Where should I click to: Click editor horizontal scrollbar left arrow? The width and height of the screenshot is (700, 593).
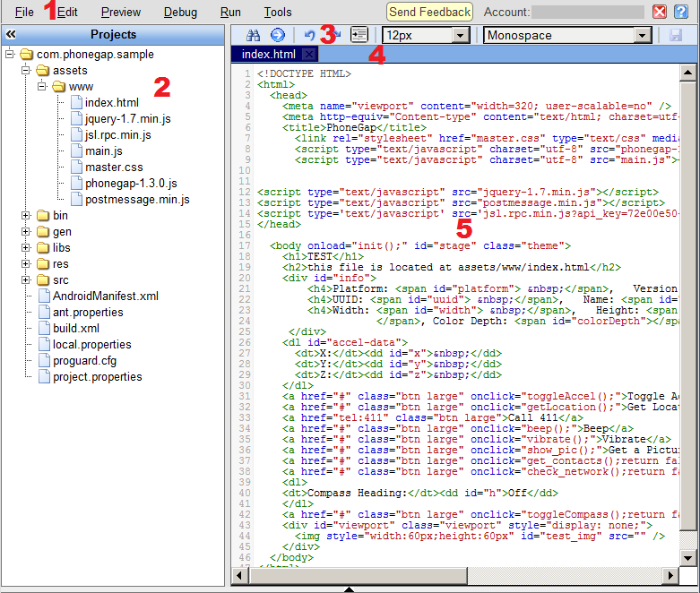tap(240, 576)
